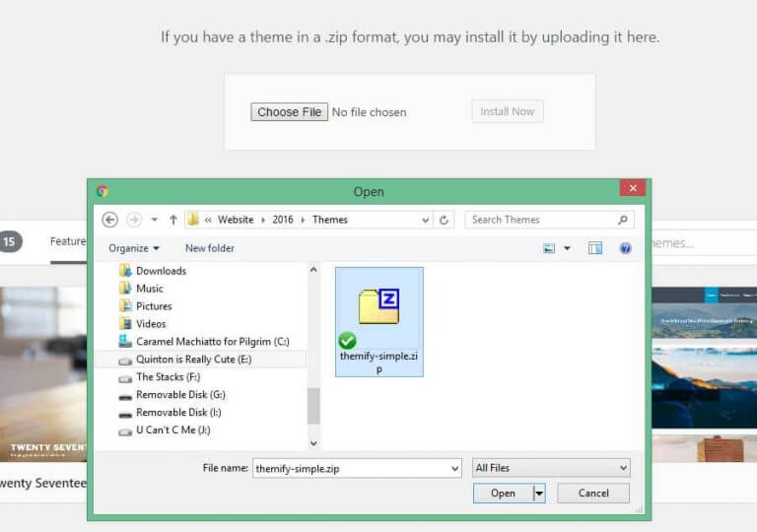Screen dimensions: 757x532
Task: Click the Open button
Action: (x=503, y=493)
